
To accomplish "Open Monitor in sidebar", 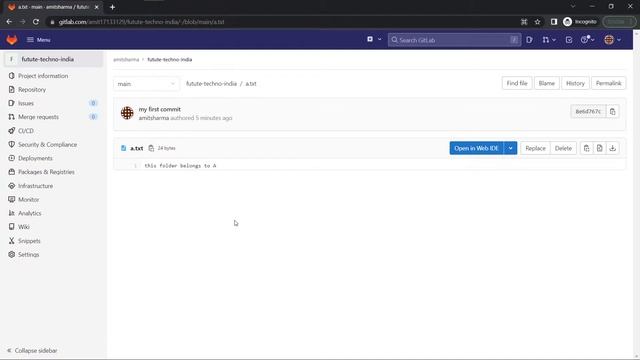I will [29, 199].
